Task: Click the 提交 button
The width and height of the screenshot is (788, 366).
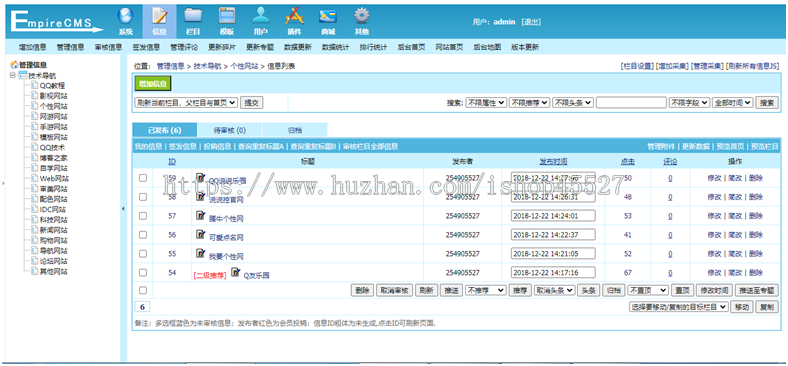Action: pos(251,103)
